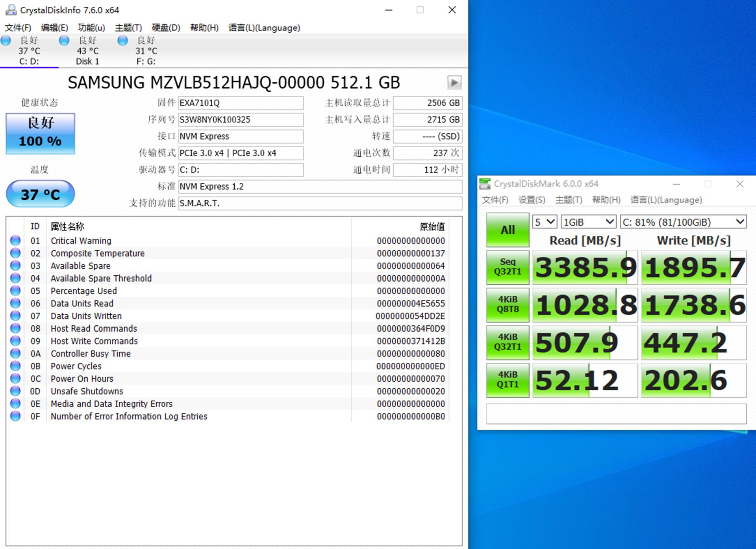Run all benchmarks with the All button
This screenshot has height=549, width=756.
tap(507, 230)
